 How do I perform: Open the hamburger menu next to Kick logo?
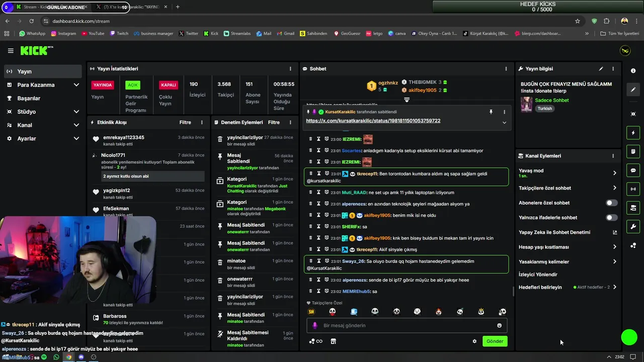click(11, 51)
